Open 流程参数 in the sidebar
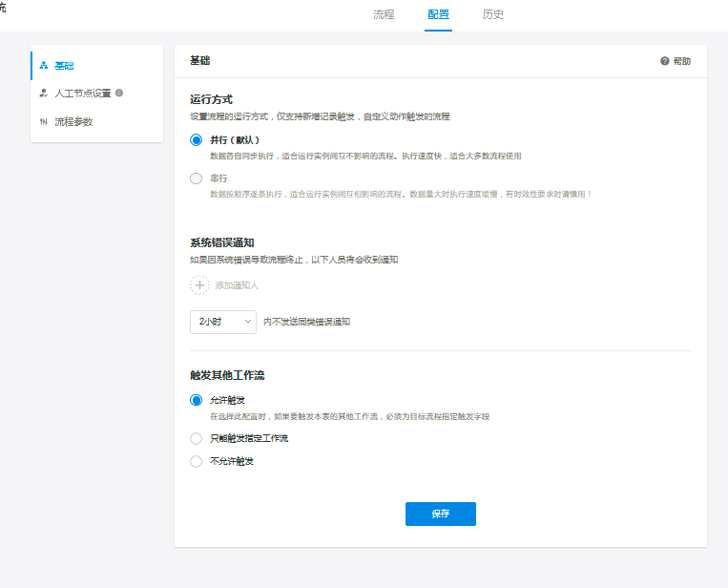 (97, 121)
